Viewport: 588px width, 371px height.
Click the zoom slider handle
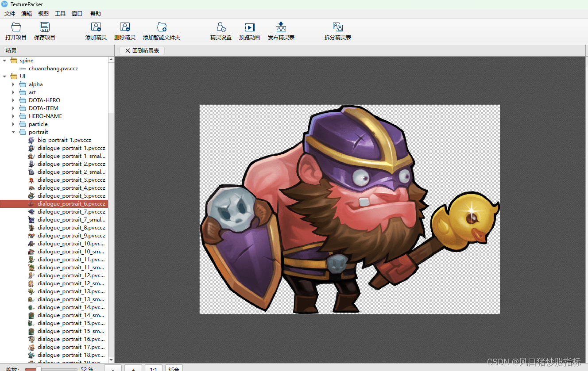[x=38, y=369]
